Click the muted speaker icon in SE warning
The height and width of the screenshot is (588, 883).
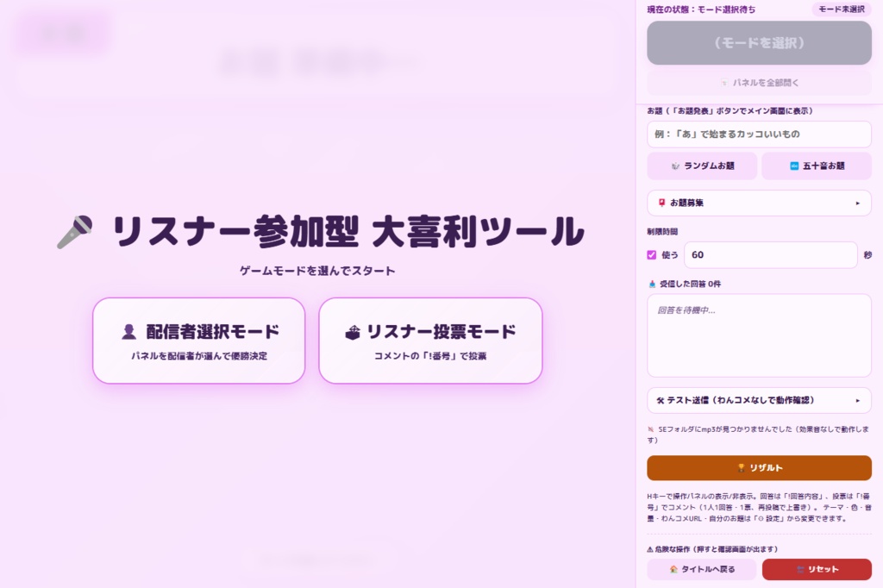coord(651,429)
